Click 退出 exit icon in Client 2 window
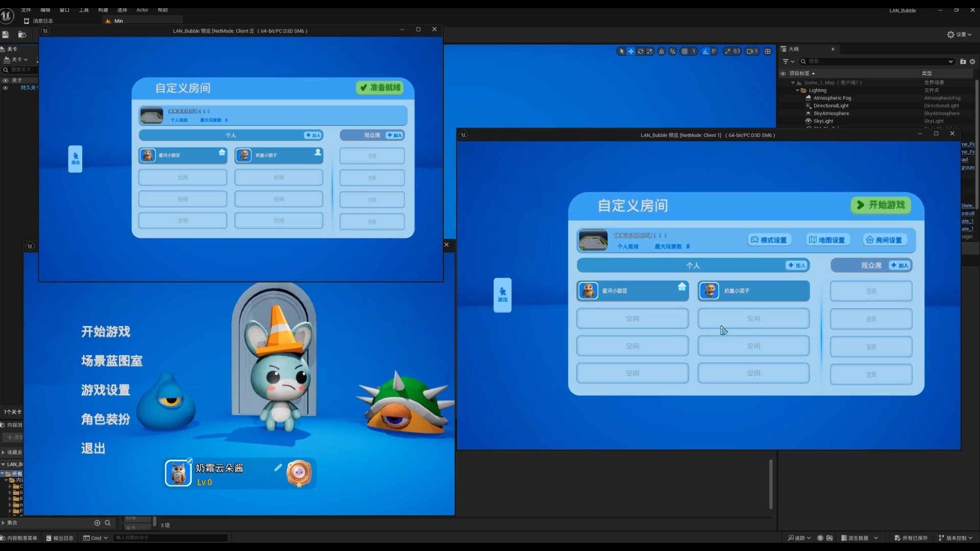Image resolution: width=980 pixels, height=551 pixels. click(x=75, y=159)
